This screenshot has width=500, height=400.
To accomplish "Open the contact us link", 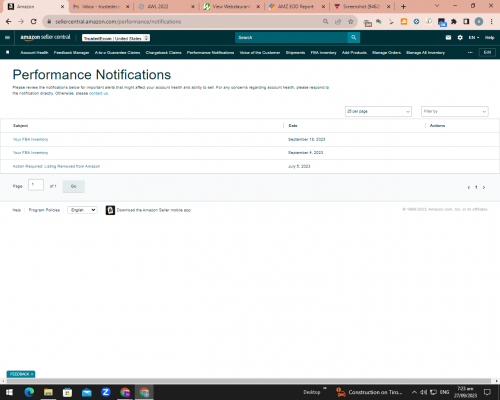I will (x=98, y=93).
